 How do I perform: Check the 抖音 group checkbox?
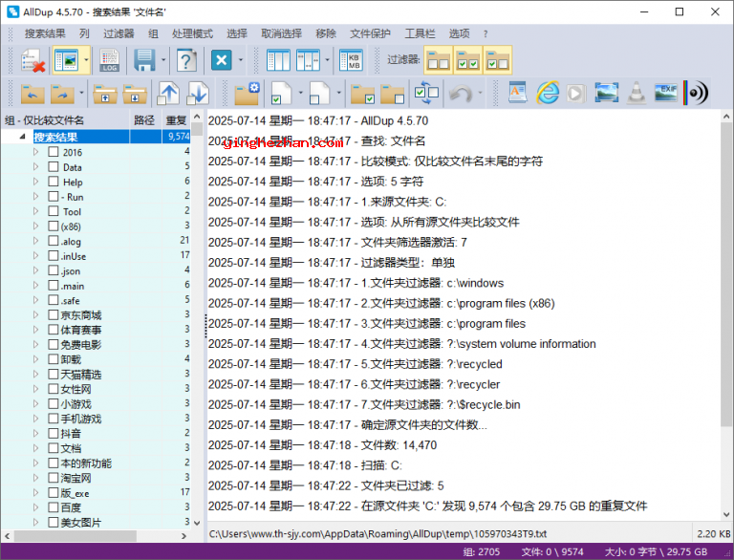[x=54, y=434]
